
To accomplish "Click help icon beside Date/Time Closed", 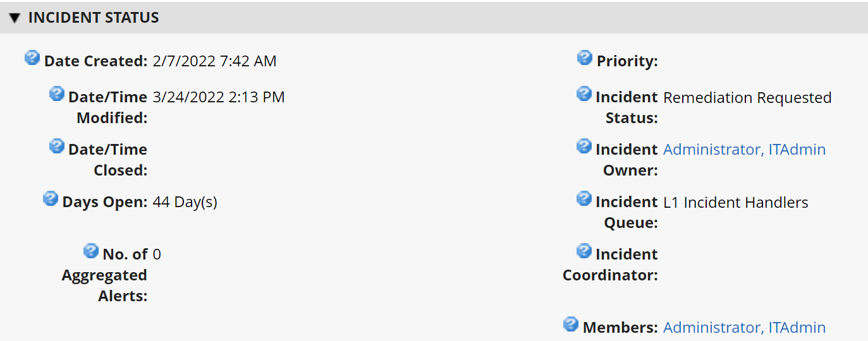I will coord(57,147).
